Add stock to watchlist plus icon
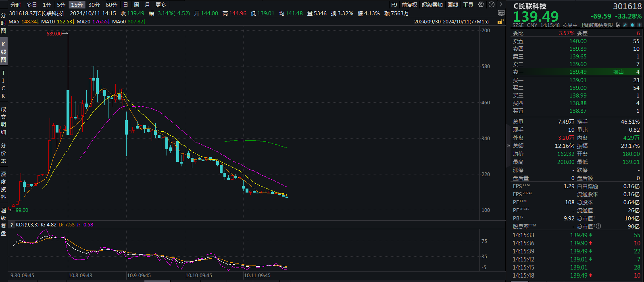The height and width of the screenshot is (282, 644). pos(639,25)
